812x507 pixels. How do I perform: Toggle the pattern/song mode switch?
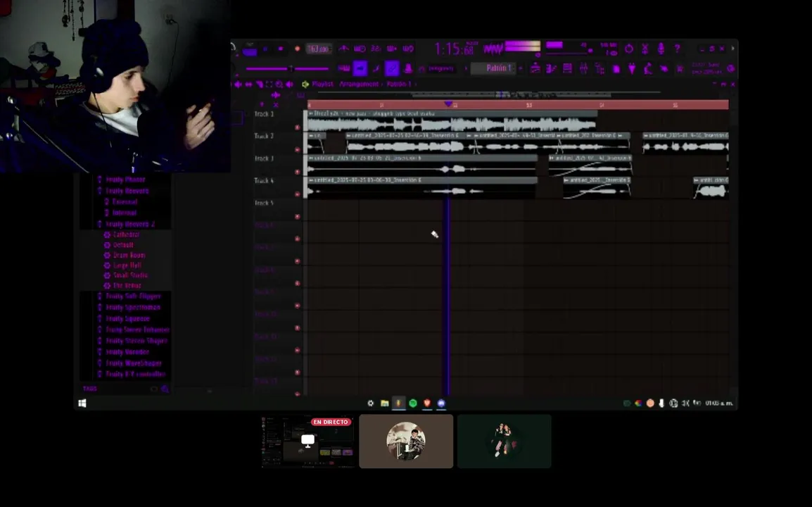250,51
